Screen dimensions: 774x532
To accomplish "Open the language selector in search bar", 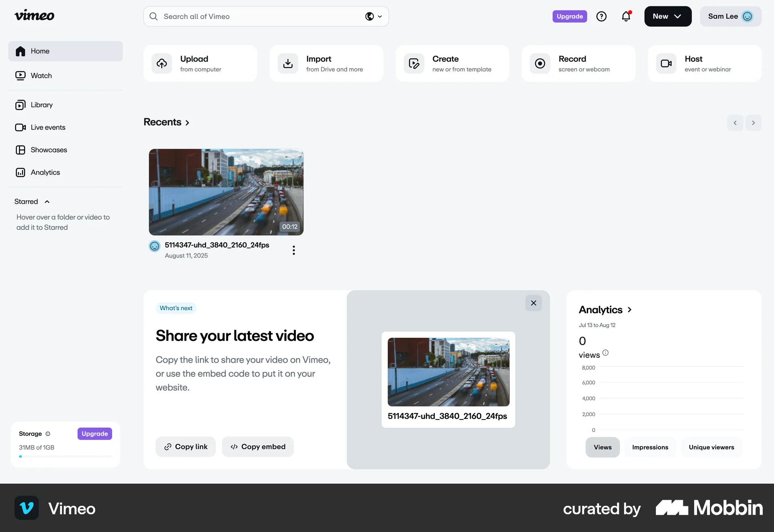I will [x=373, y=17].
